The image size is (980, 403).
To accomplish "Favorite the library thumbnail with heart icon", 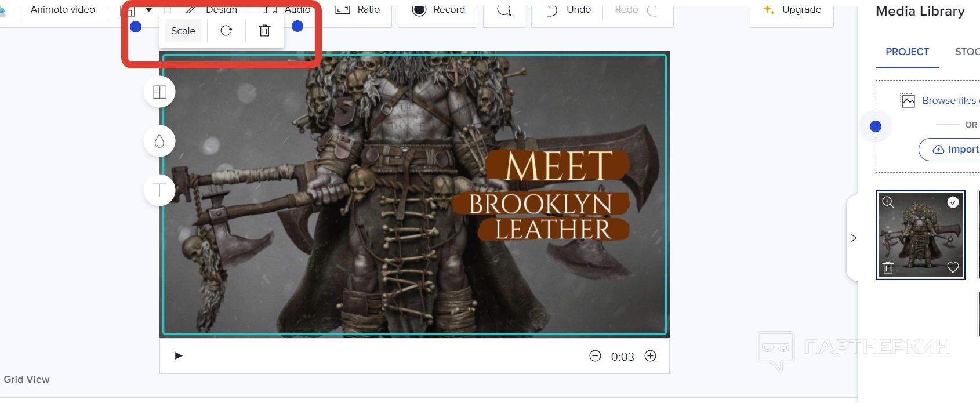I will coord(953,267).
